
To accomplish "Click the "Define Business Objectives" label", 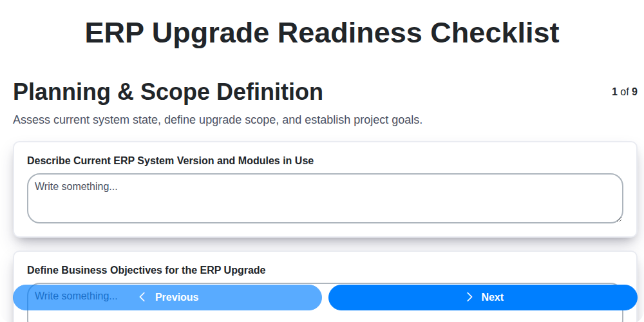I will pyautogui.click(x=146, y=270).
